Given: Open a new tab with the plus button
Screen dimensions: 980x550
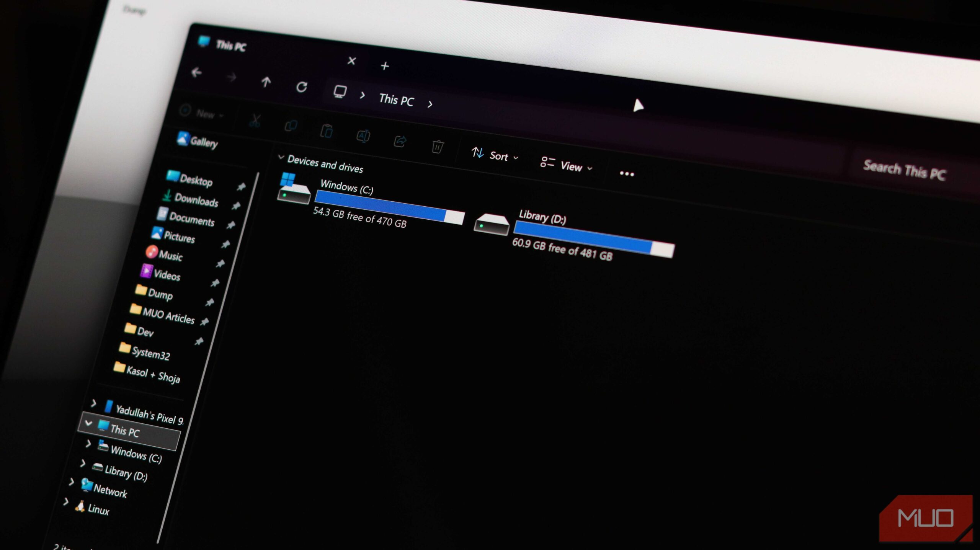Looking at the screenshot, I should [384, 66].
